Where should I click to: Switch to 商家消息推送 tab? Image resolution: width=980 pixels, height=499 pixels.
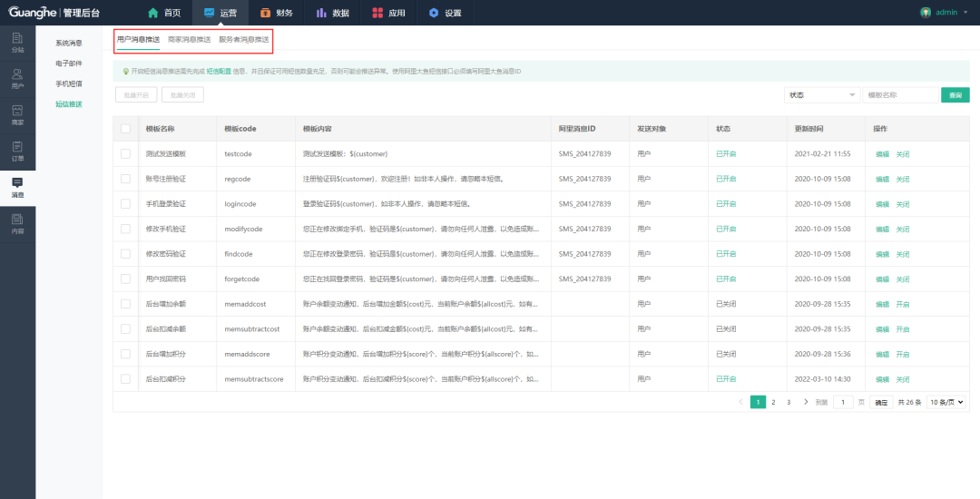(x=190, y=39)
